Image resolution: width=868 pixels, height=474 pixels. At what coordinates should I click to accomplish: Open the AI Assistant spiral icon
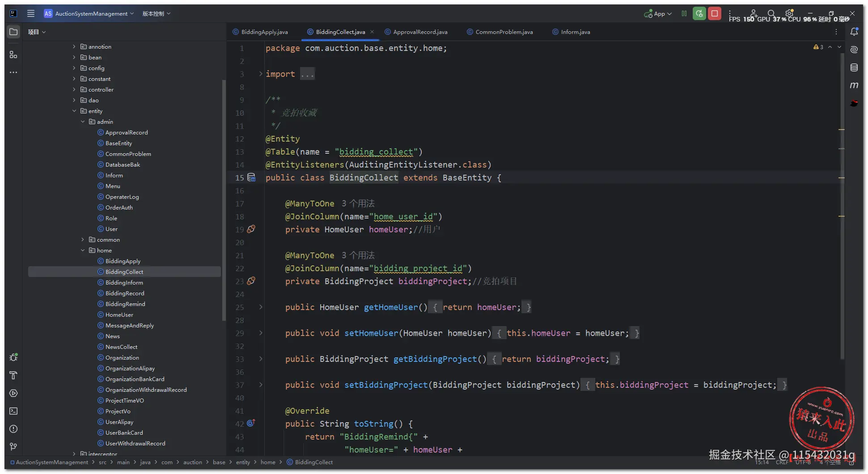point(854,50)
